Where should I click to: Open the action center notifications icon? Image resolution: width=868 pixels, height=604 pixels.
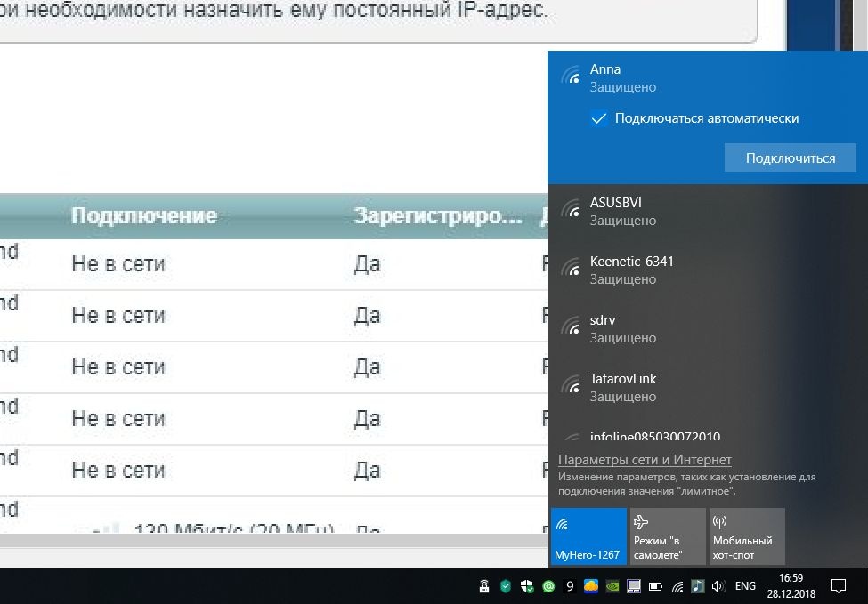point(838,586)
